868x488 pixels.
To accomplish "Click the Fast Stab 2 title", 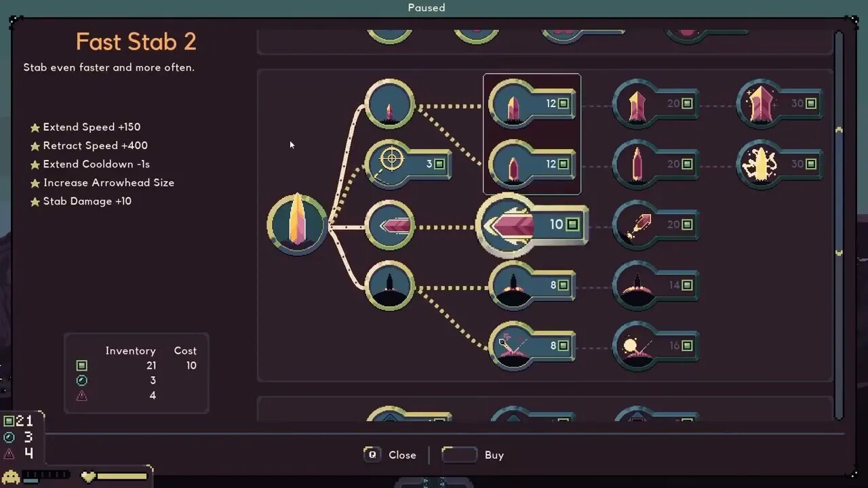I will coord(136,42).
